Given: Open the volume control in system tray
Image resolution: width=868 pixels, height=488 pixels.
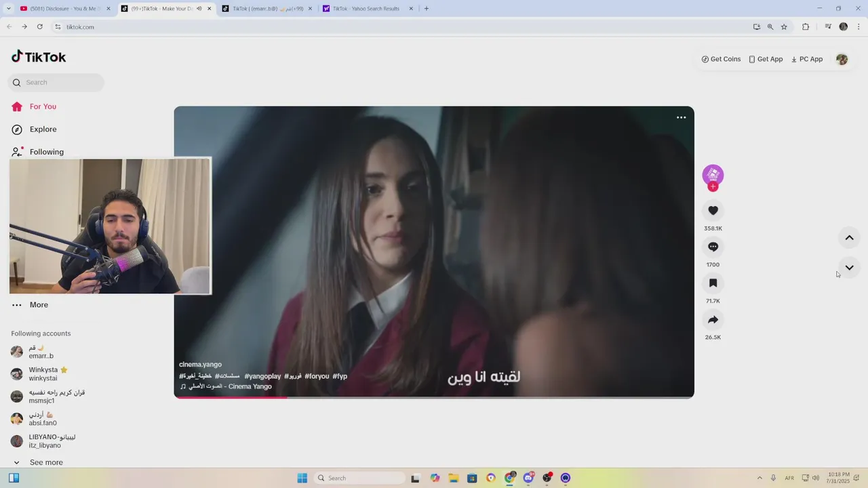Looking at the screenshot, I should click(x=816, y=479).
